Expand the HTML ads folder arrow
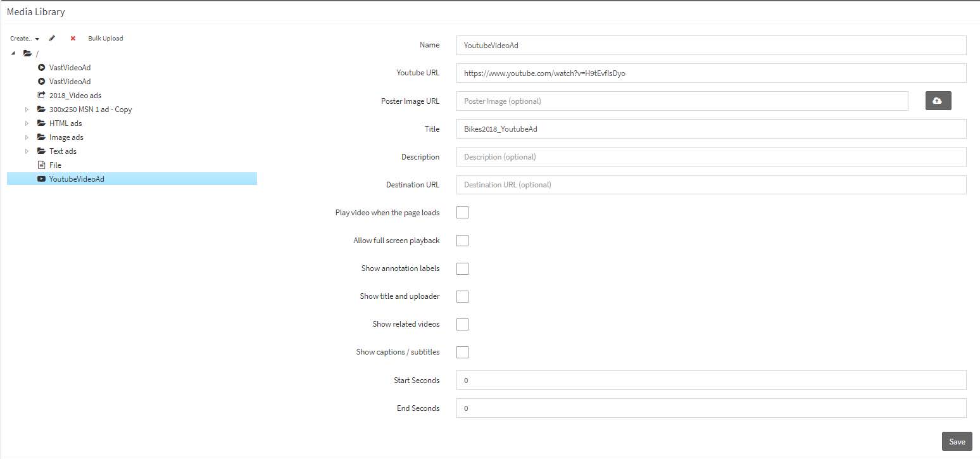Screen dimensions: 980x459 [27, 123]
